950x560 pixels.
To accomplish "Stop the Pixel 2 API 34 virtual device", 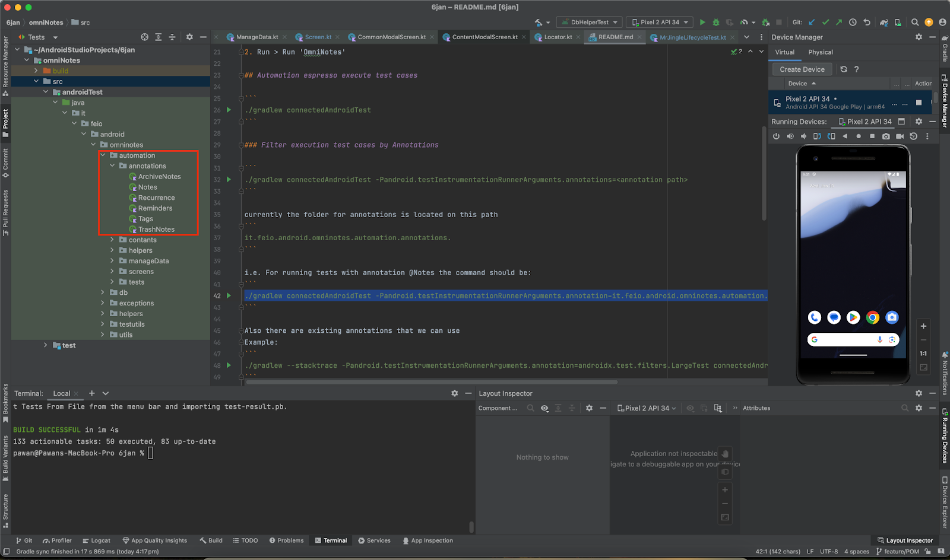I will [919, 103].
